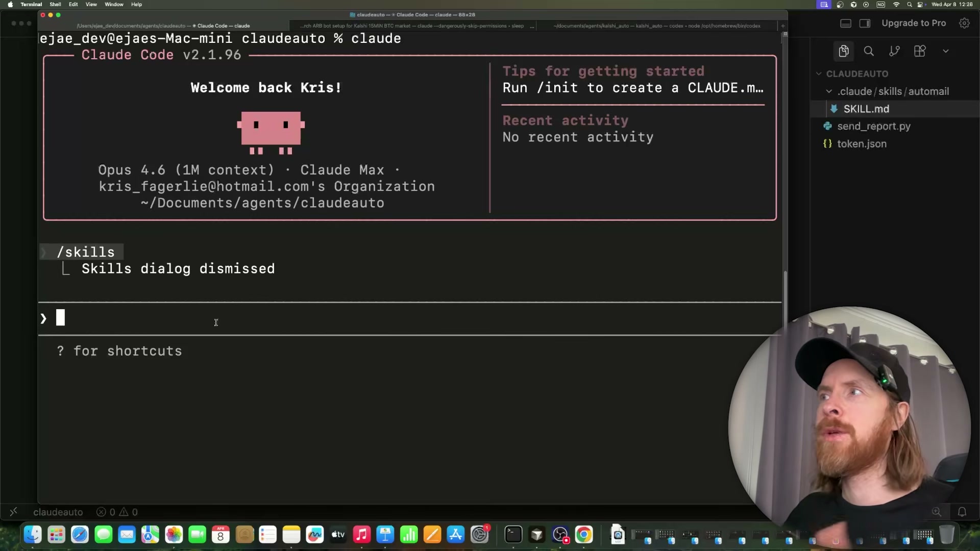Open the Edit menu
Viewport: 980px width, 551px height.
pyautogui.click(x=73, y=5)
